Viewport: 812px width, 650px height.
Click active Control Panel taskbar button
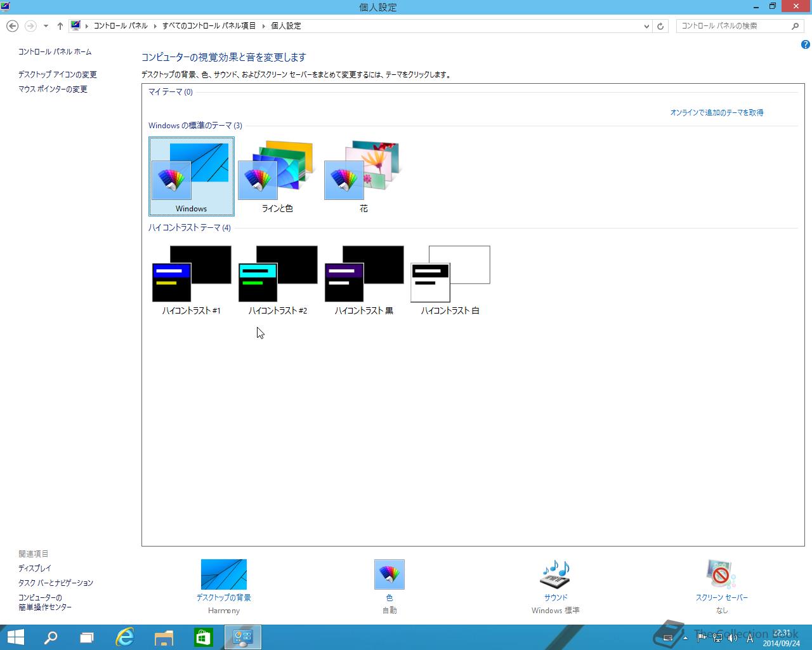[x=243, y=637]
